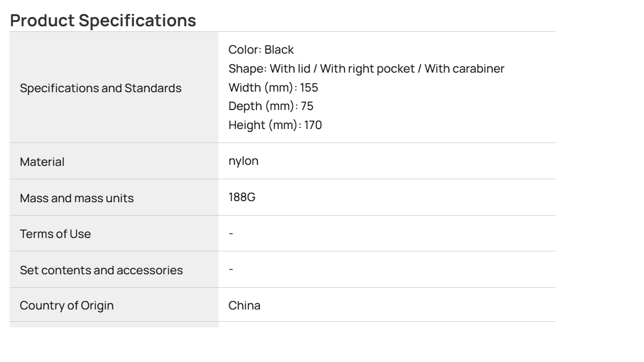Screen dimensions: 644x362
Task: Click the With carabiner text
Action: [465, 69]
